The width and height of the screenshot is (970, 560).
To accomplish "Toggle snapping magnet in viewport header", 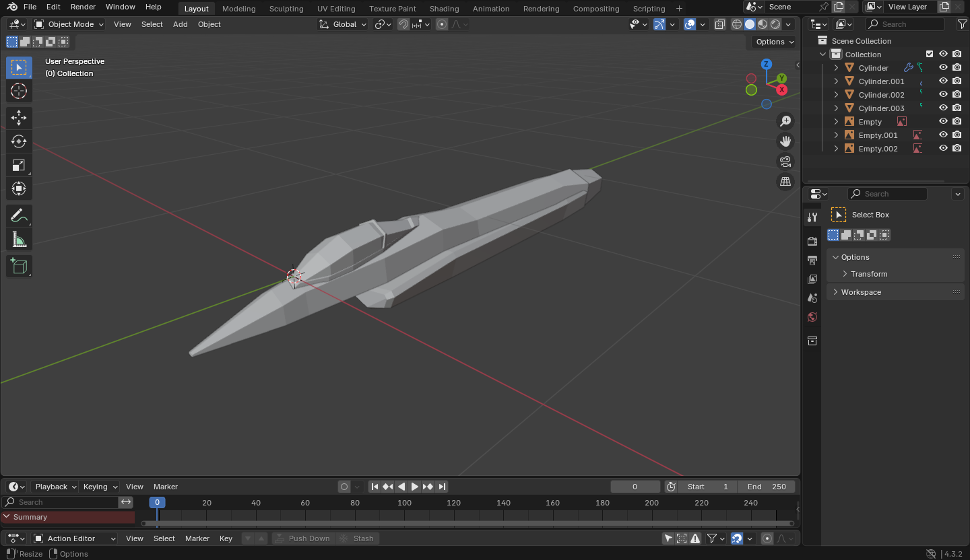I will click(x=403, y=24).
